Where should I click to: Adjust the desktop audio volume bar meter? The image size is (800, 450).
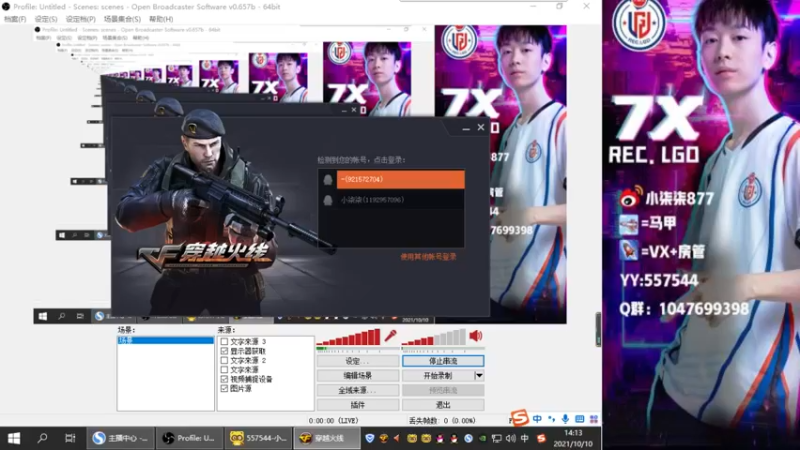click(434, 337)
